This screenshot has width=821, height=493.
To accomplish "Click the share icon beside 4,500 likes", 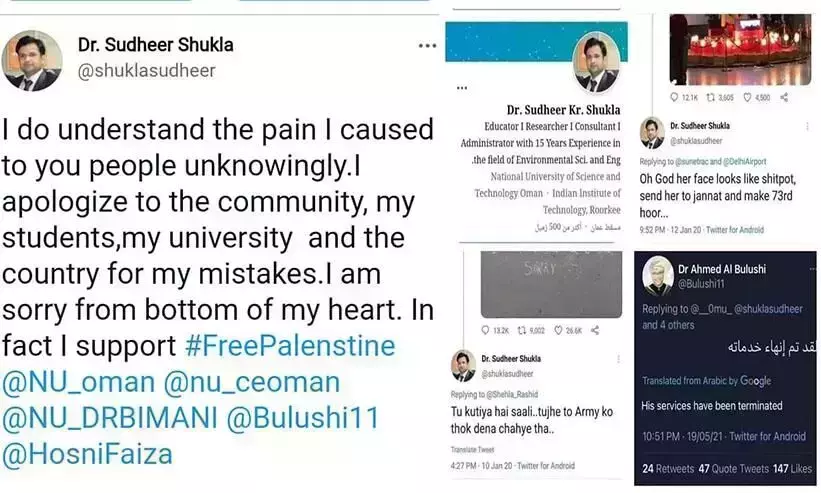I will coord(783,97).
